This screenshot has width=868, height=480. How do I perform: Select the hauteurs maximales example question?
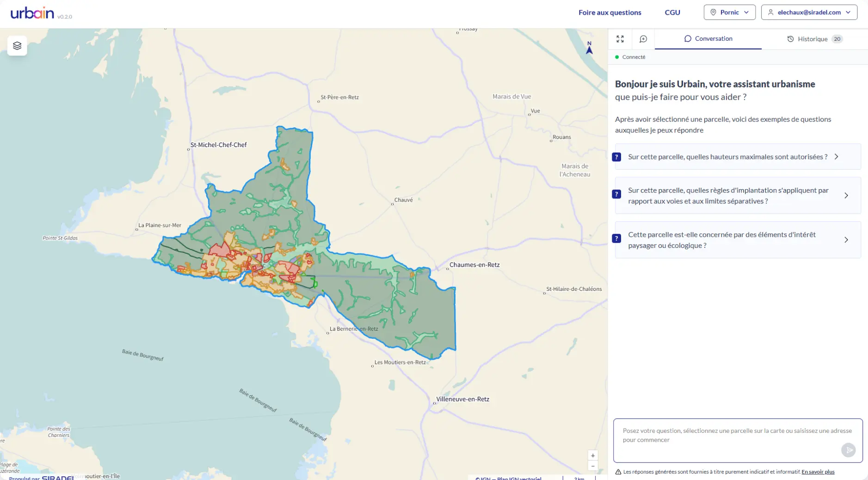(x=738, y=157)
